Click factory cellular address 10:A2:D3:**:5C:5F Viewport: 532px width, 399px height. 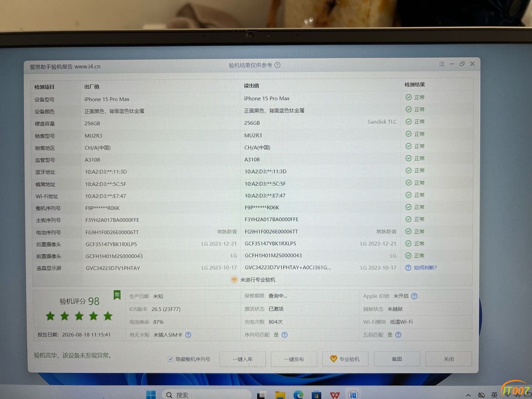pos(106,184)
